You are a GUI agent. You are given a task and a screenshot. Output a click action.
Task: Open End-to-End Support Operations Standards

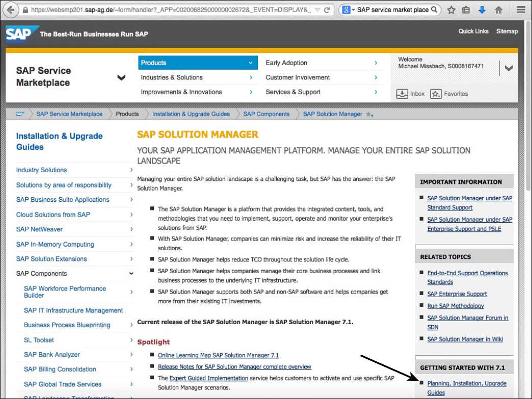click(x=467, y=278)
